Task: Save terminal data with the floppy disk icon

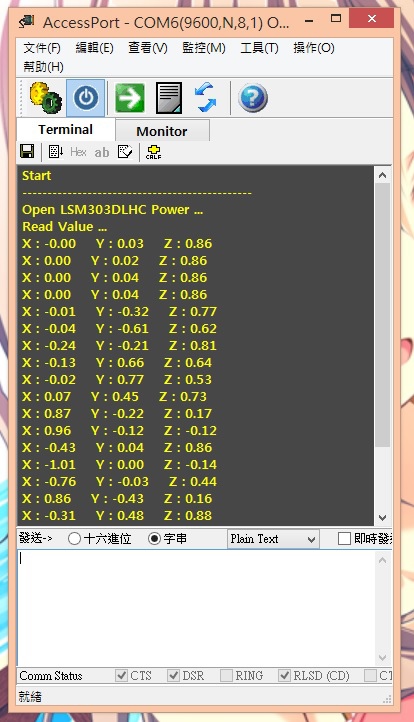Action: (x=27, y=151)
